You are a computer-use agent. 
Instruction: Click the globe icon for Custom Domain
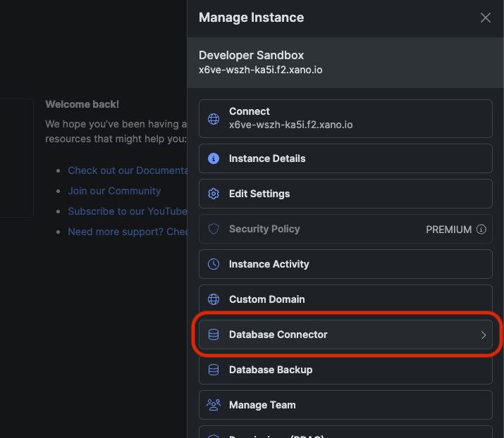pyautogui.click(x=214, y=299)
